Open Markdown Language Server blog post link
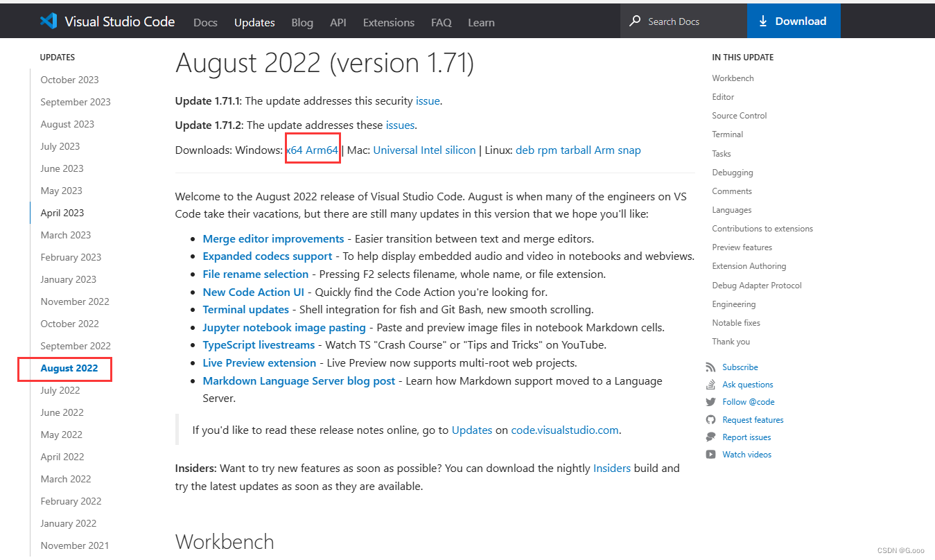 [299, 380]
